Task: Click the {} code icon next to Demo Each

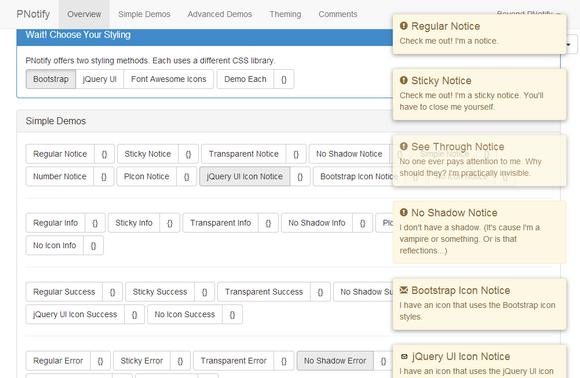Action: click(284, 79)
